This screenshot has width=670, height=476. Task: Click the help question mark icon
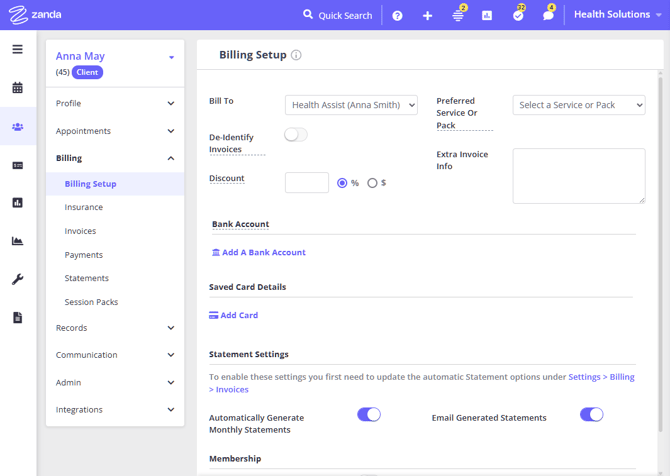pos(397,16)
